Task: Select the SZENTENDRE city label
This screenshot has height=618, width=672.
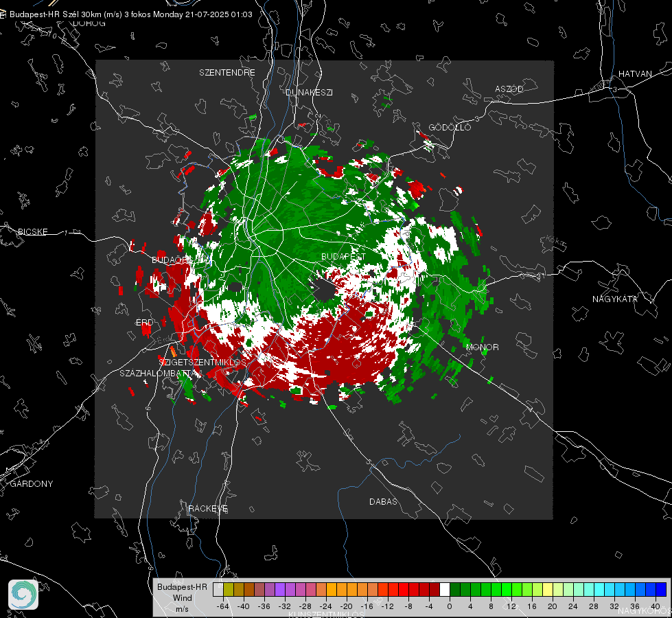Action: tap(227, 73)
